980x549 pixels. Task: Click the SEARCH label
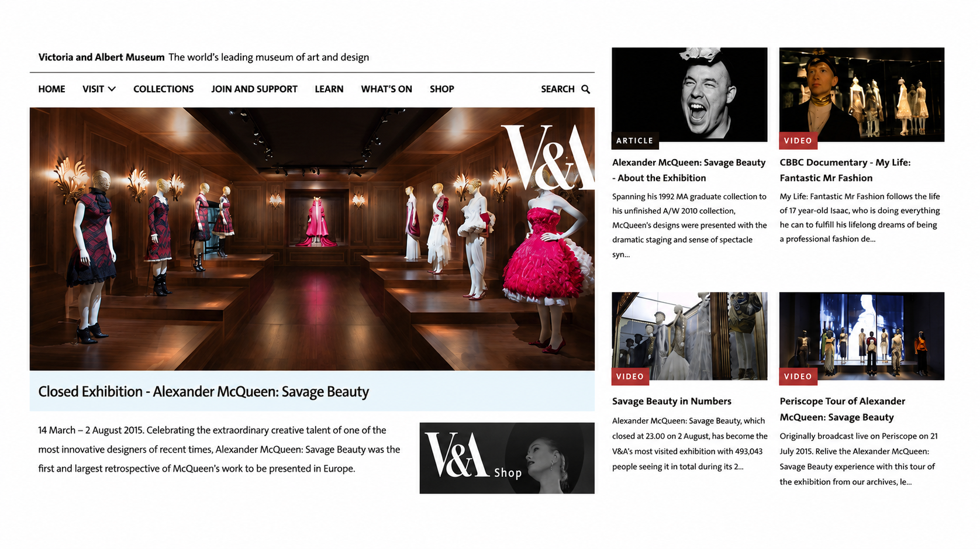557,89
